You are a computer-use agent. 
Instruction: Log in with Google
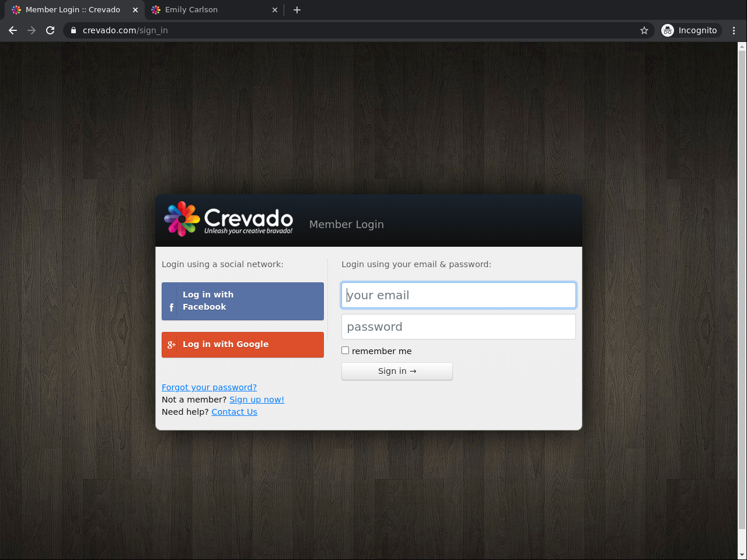pyautogui.click(x=243, y=345)
